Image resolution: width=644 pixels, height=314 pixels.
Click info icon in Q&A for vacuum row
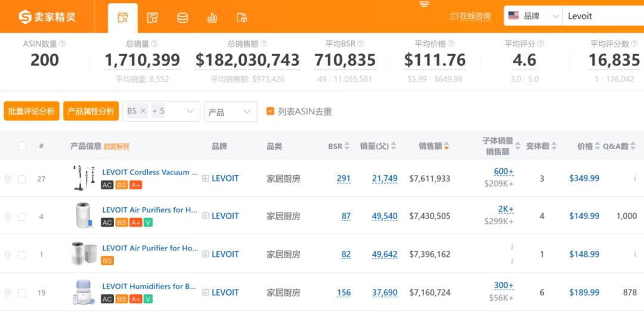(635, 179)
